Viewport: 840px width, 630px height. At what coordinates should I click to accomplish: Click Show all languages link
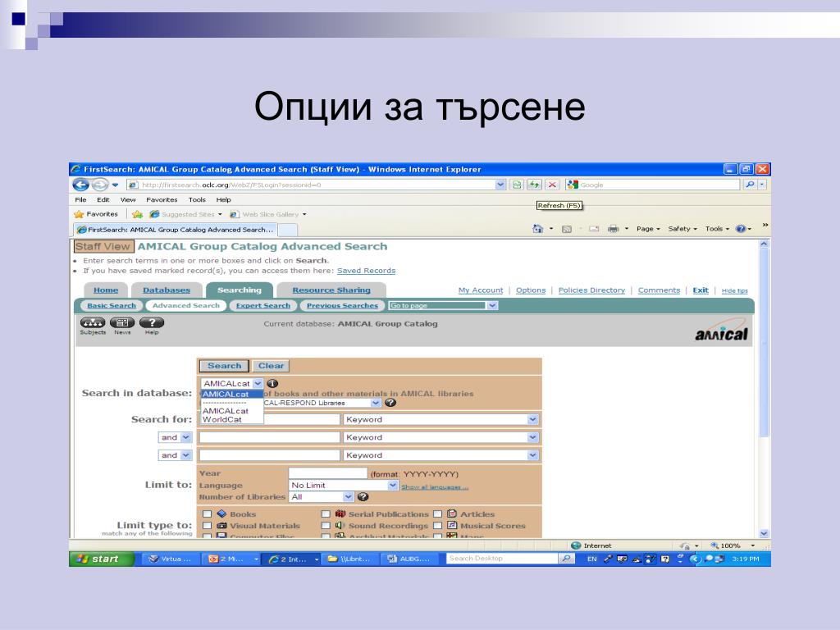point(435,487)
